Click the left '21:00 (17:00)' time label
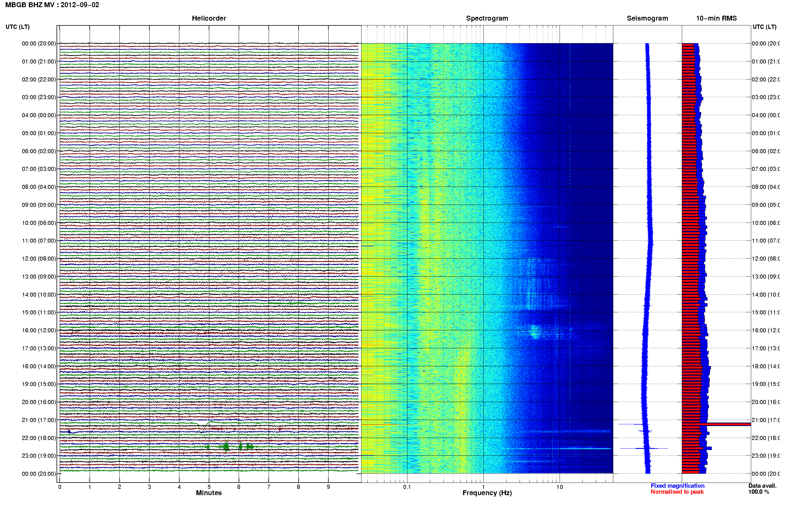 tap(39, 420)
